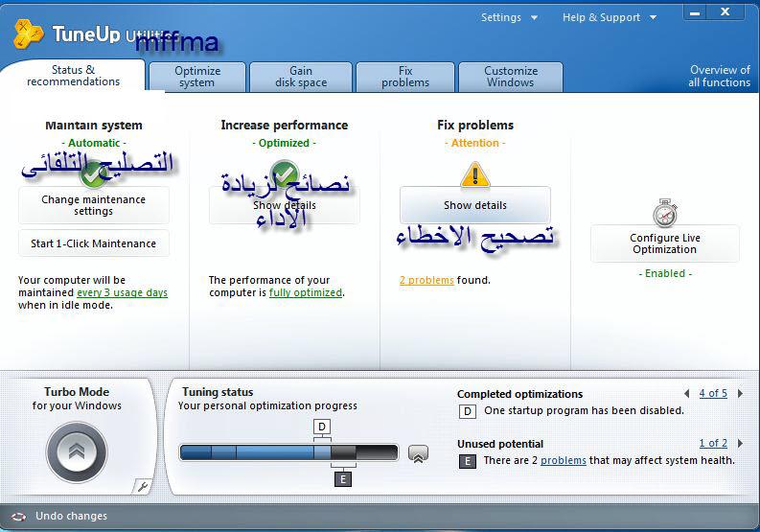The width and height of the screenshot is (760, 532).
Task: Click the Fix problems warning triangle icon
Action: (475, 174)
